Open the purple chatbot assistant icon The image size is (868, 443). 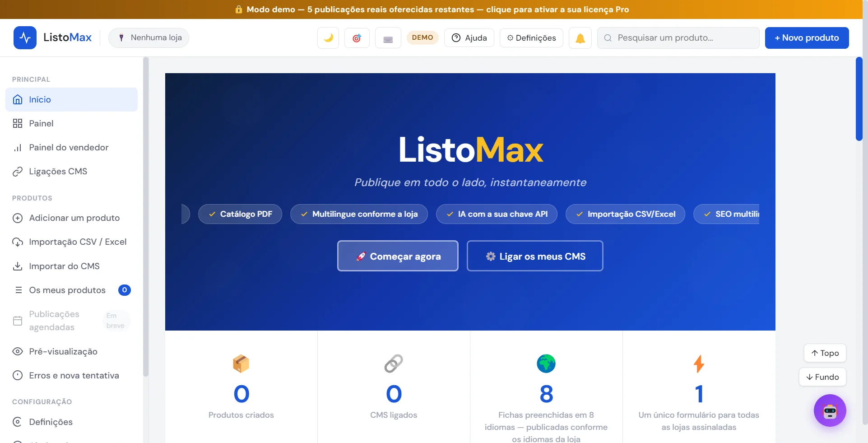point(830,410)
